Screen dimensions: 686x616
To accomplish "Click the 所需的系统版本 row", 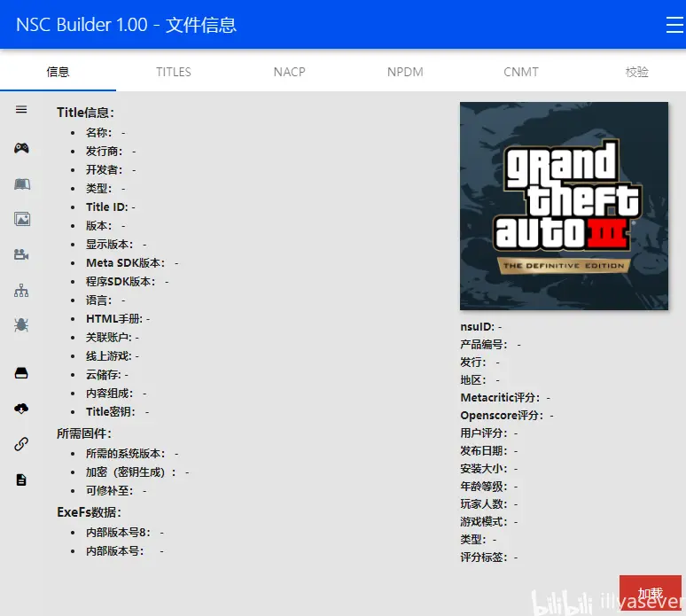I will [132, 453].
